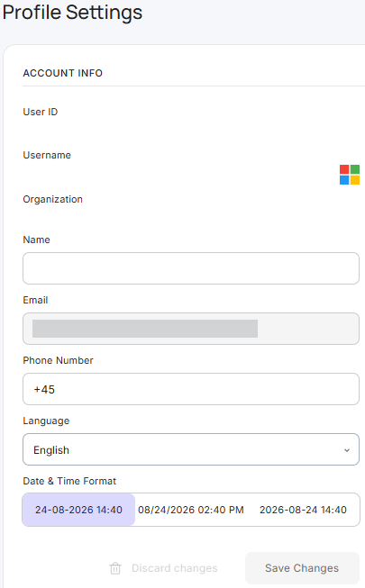This screenshot has height=588, width=365.
Task: Click the Language field label
Action: 46,421
